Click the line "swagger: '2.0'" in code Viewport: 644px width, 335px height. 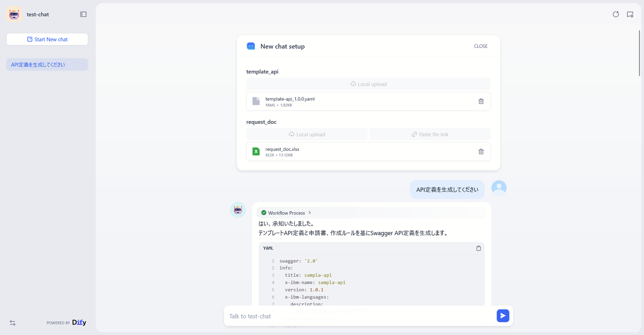point(298,261)
